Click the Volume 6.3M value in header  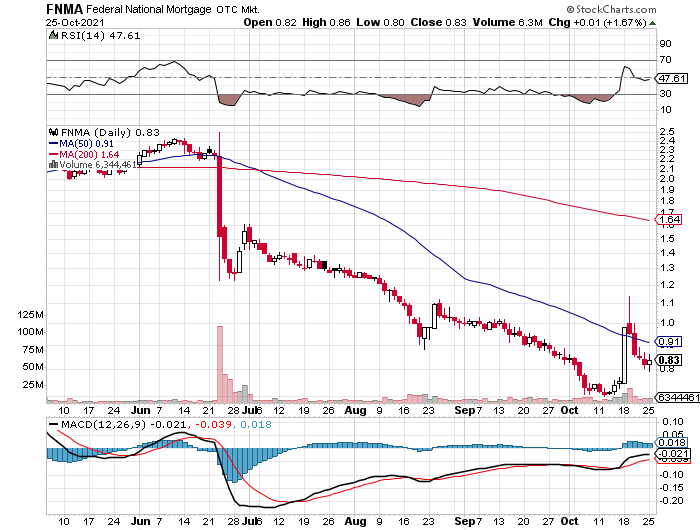[508, 22]
